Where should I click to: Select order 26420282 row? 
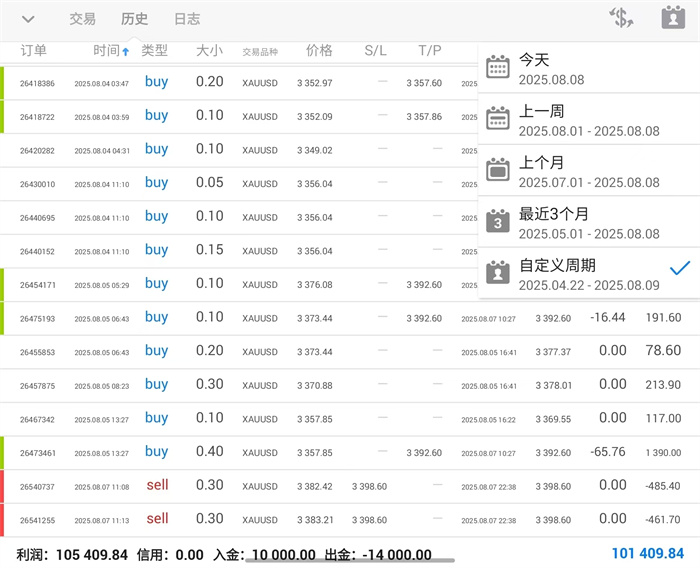tap(239, 150)
